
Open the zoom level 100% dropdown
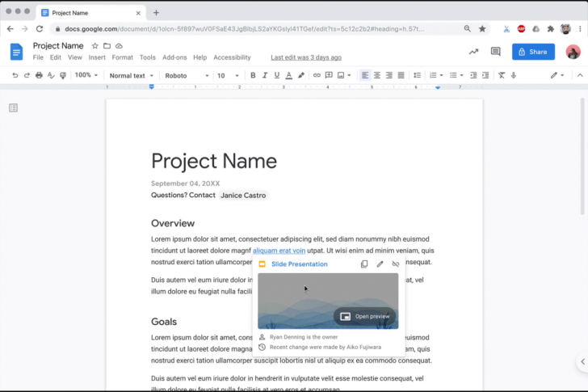(x=86, y=75)
